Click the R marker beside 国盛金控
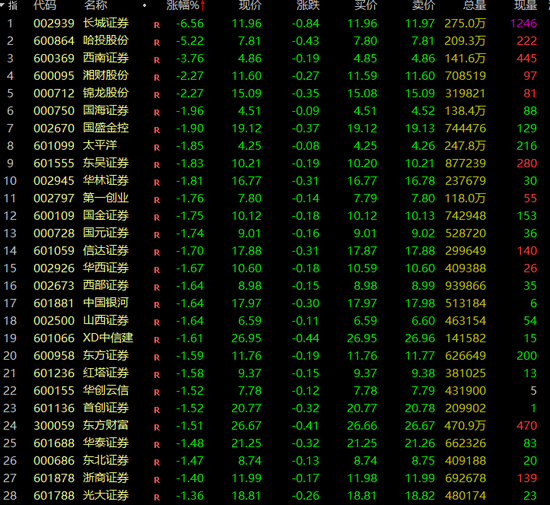 coord(157,130)
